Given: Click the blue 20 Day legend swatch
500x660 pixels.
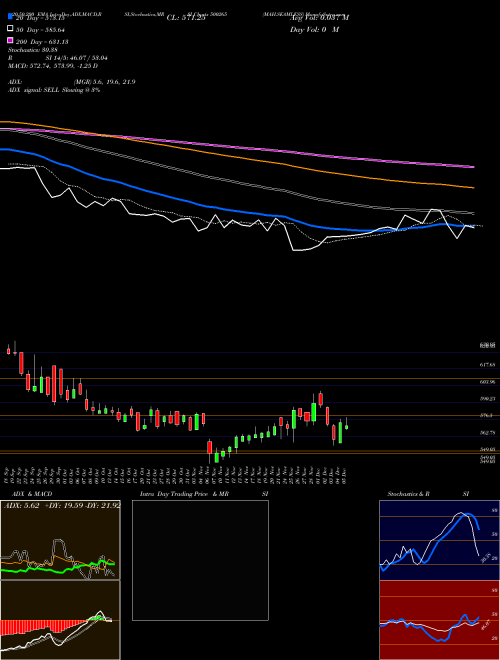Looking at the screenshot, I should [10, 17].
